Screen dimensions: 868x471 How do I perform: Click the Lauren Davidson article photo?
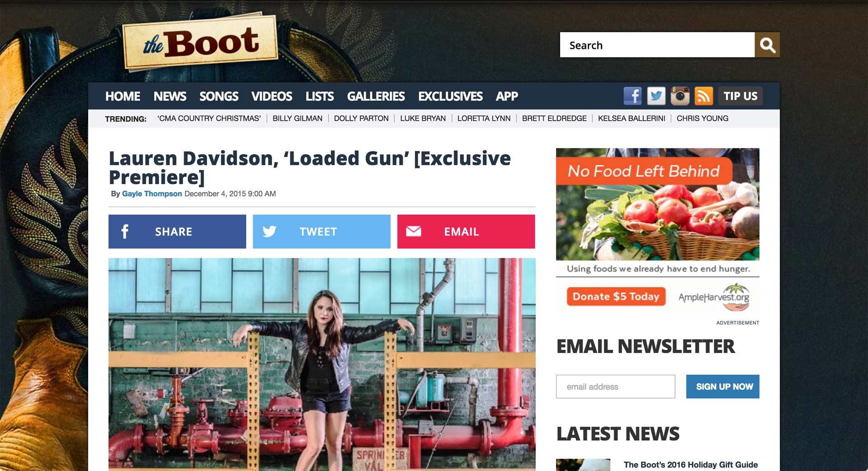(322, 364)
